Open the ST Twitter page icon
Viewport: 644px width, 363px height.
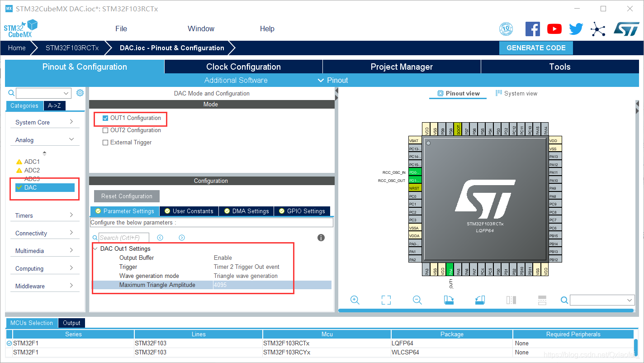coord(576,29)
